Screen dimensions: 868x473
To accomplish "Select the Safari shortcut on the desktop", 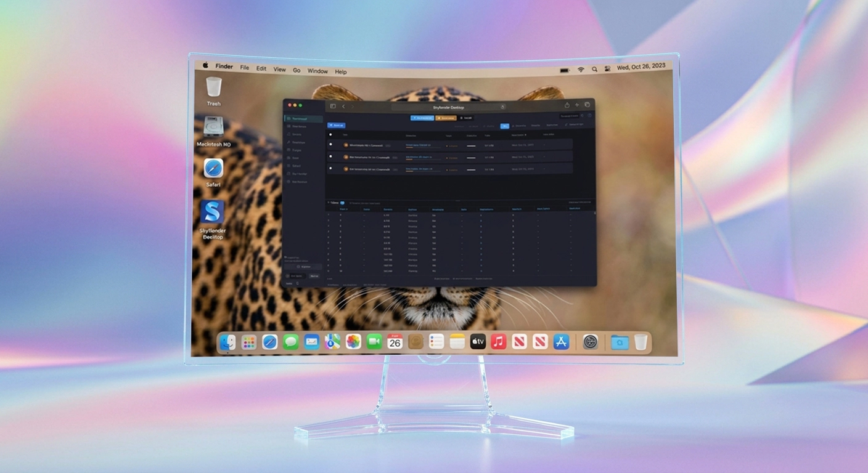I will [213, 168].
